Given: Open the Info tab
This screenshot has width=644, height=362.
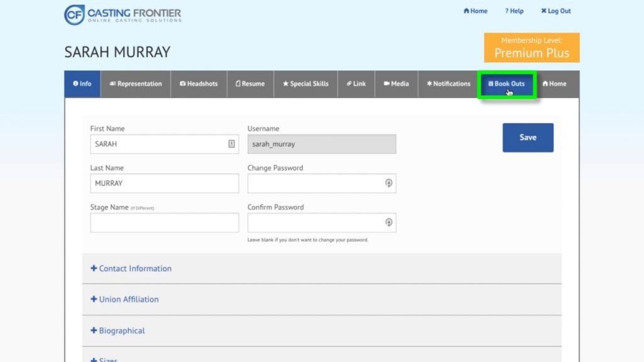Looking at the screenshot, I should [x=82, y=84].
